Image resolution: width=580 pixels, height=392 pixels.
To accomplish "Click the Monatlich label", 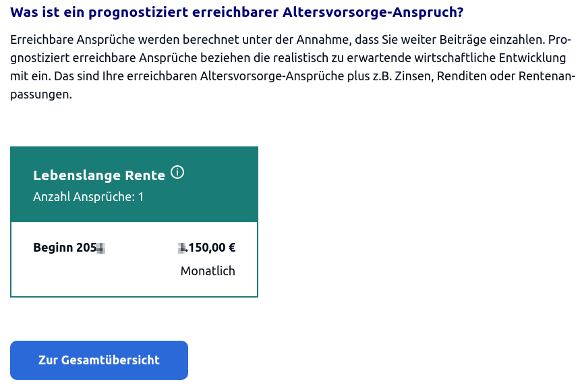I will (x=208, y=271).
